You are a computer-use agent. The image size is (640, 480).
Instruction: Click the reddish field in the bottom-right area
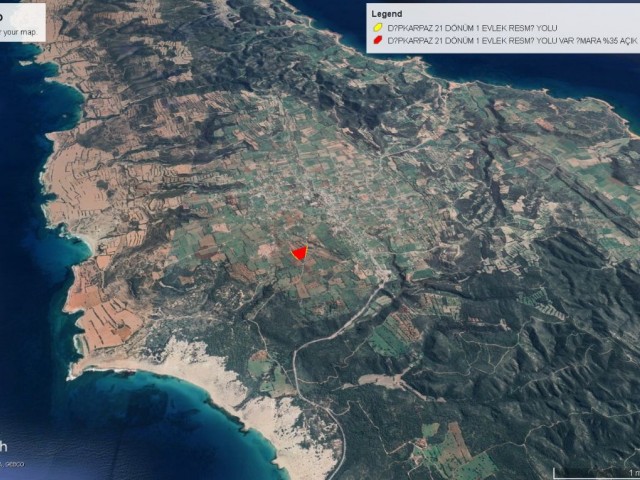point(455,438)
